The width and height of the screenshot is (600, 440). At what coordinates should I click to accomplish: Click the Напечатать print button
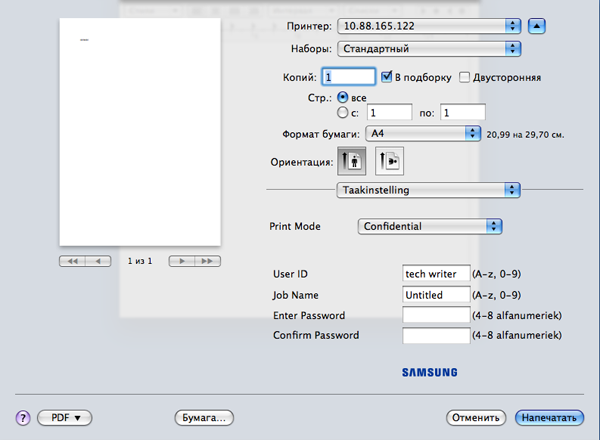click(550, 416)
